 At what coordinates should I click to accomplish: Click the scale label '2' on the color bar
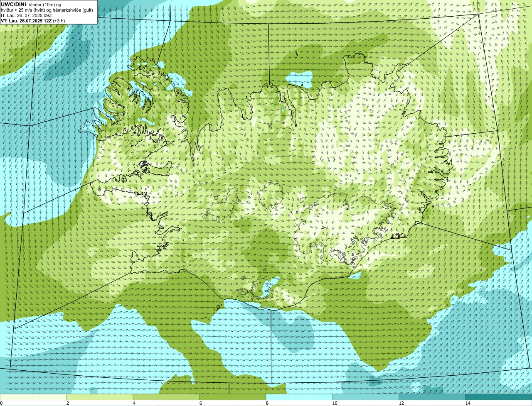[x=67, y=403]
